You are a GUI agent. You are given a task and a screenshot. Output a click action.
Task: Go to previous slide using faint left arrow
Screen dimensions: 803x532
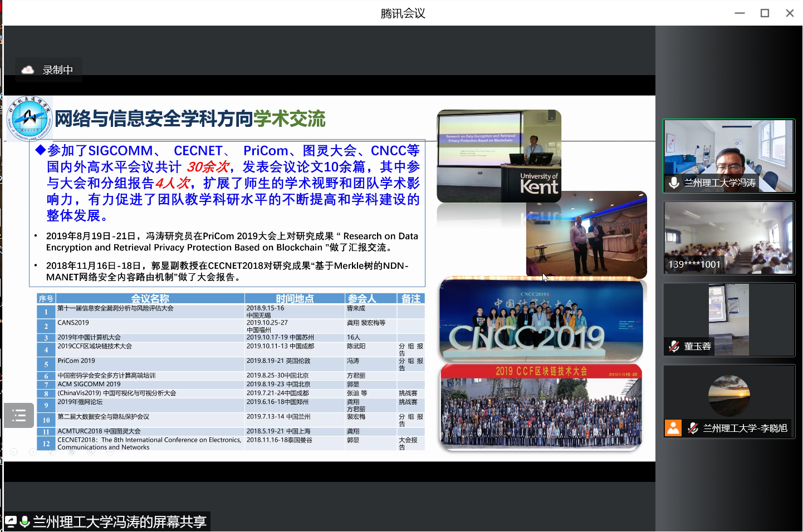coord(14,452)
